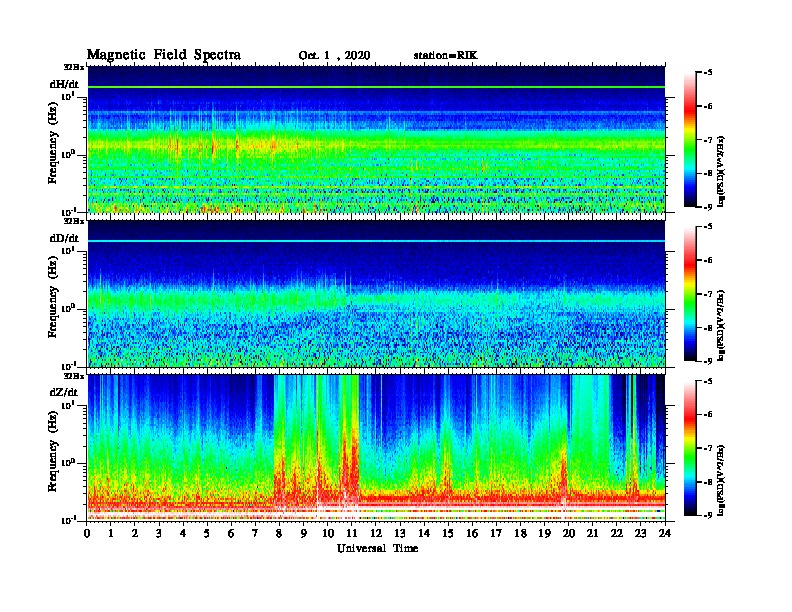Click the hour '4' tick label

click(183, 534)
